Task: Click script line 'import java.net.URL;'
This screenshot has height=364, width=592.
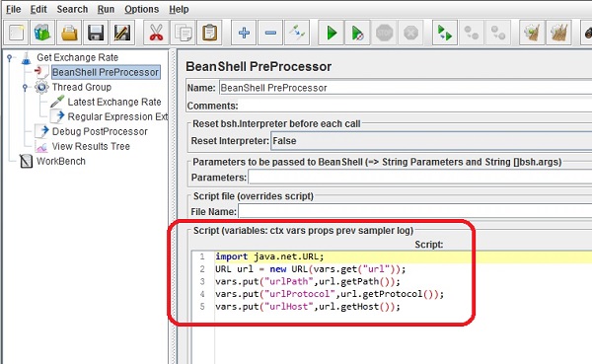Action: tap(269, 256)
